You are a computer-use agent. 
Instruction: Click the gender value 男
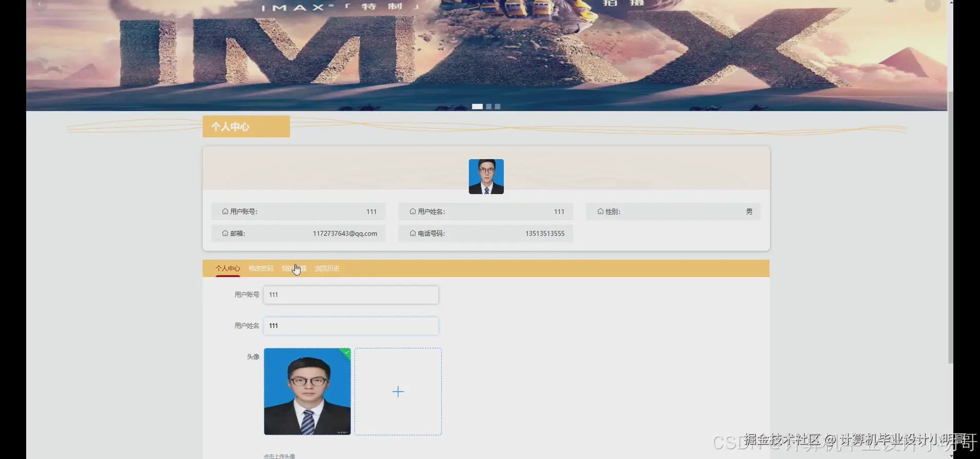(749, 212)
